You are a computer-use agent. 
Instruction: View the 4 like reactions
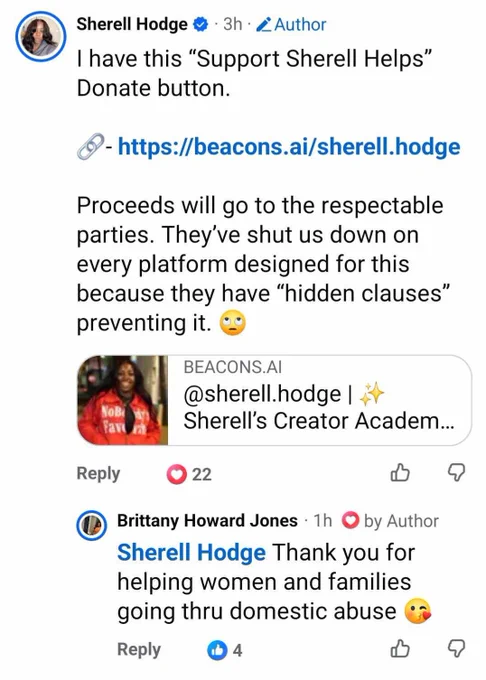click(225, 650)
